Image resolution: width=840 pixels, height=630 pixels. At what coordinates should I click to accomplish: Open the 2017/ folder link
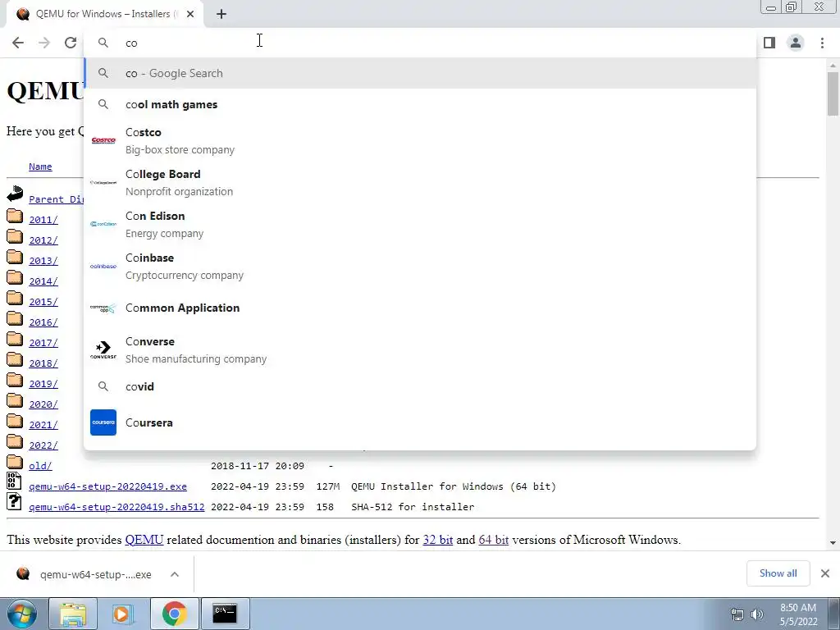(x=43, y=343)
